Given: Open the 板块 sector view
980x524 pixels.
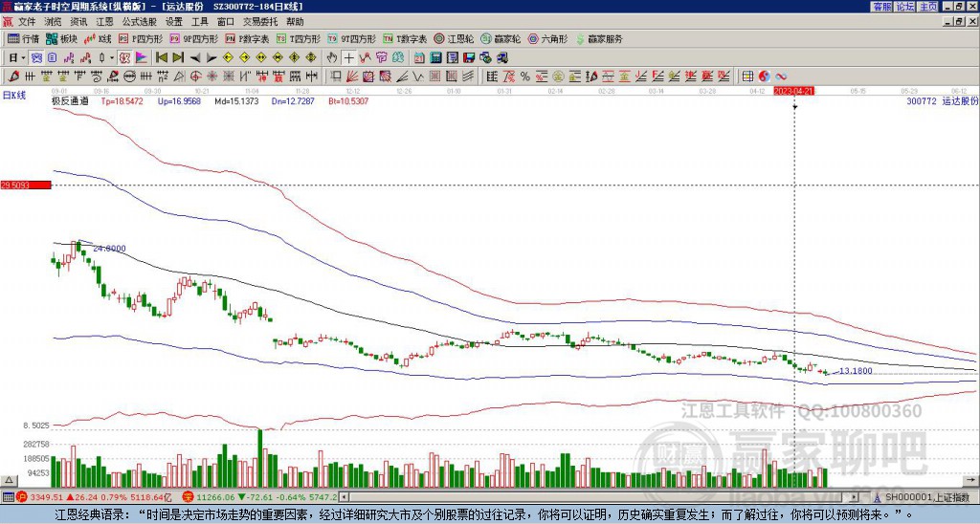Looking at the screenshot, I should click(x=62, y=39).
